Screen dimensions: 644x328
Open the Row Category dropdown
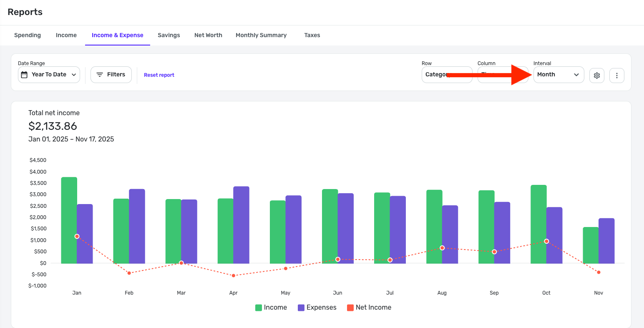tap(436, 75)
